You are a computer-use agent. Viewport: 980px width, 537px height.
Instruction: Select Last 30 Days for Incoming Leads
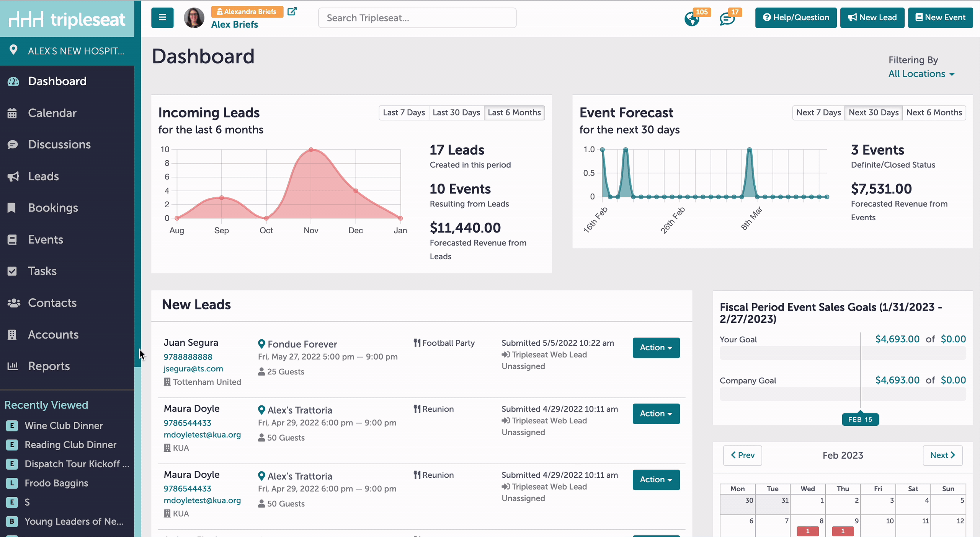coord(456,112)
